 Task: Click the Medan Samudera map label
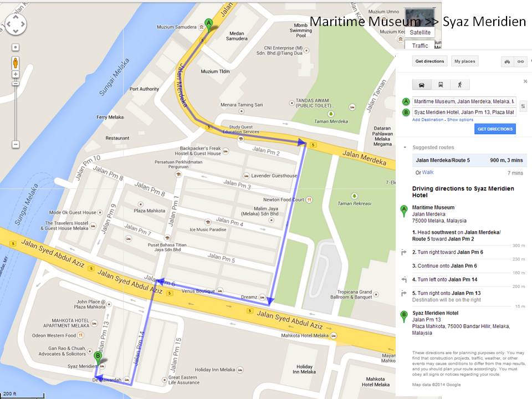click(x=237, y=36)
